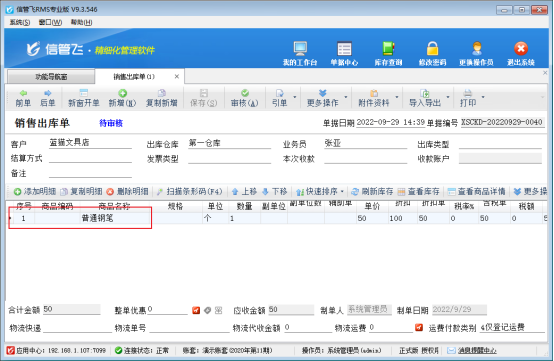Expand 打印 print dropdown arrow
The image size is (554, 361).
coord(483,97)
